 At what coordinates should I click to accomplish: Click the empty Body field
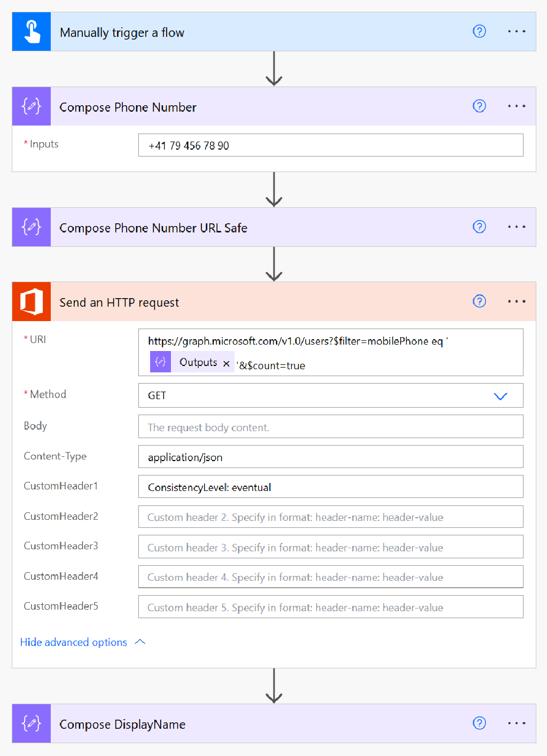point(330,426)
